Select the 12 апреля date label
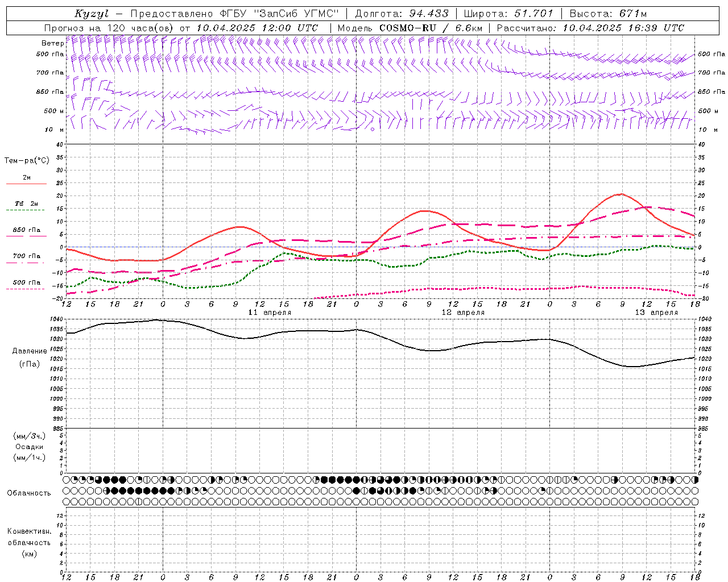This screenshot has width=728, height=582. click(x=463, y=313)
